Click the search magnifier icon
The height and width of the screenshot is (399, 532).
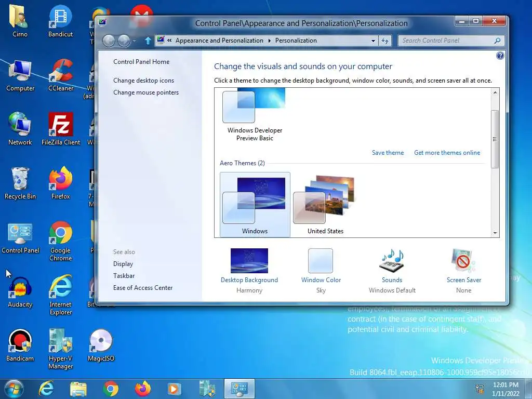pos(497,41)
